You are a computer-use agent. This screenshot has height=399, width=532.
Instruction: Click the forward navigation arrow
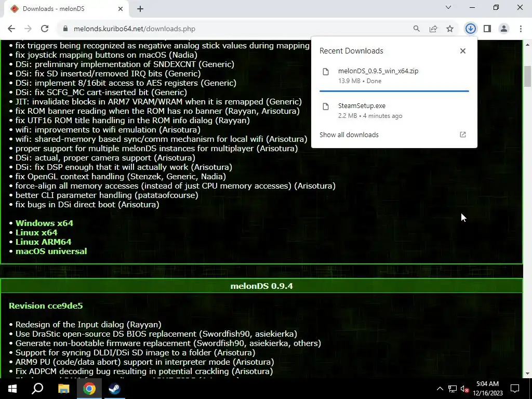[x=28, y=29]
